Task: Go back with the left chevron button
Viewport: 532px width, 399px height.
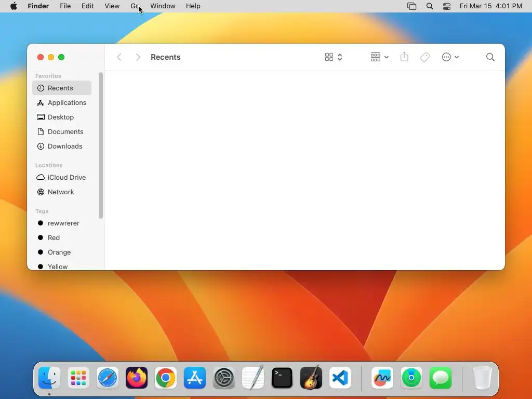Action: (119, 57)
